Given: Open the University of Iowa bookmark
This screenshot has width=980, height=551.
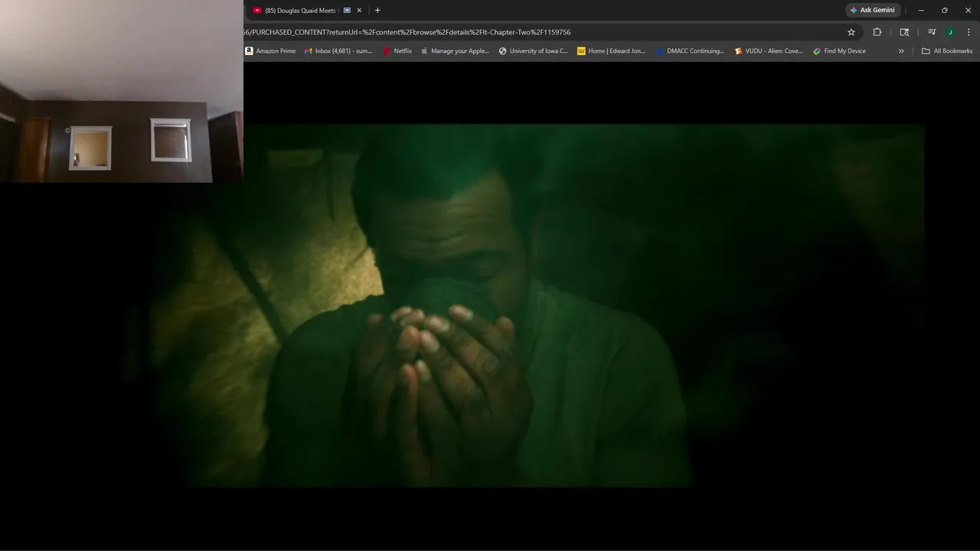Looking at the screenshot, I should tap(534, 51).
